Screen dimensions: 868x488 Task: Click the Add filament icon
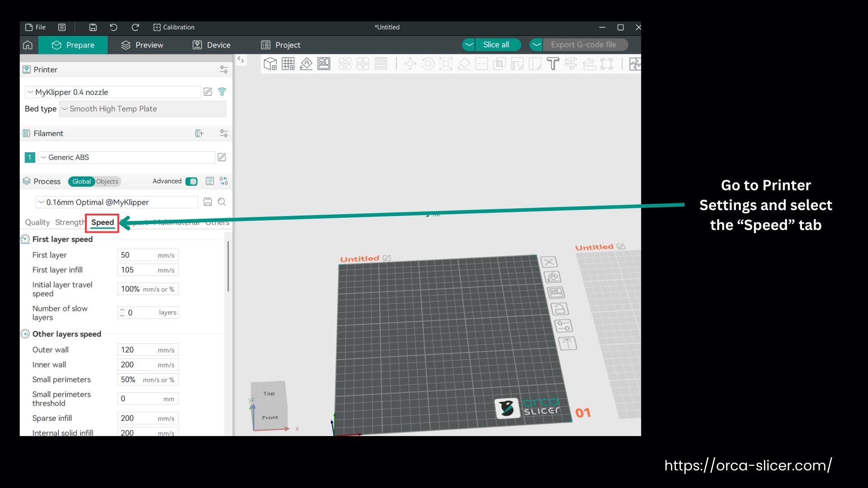pyautogui.click(x=199, y=133)
